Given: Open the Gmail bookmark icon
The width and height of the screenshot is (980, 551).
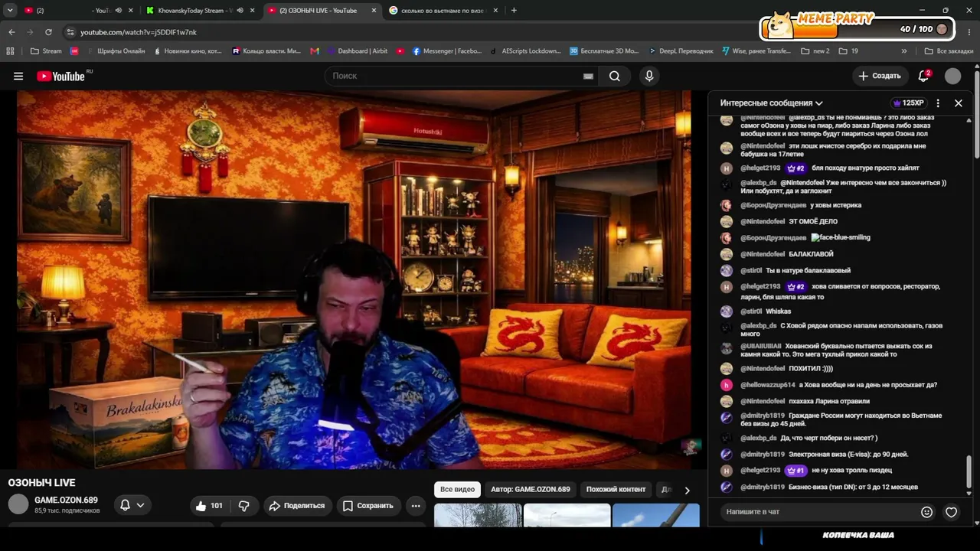Looking at the screenshot, I should (315, 51).
